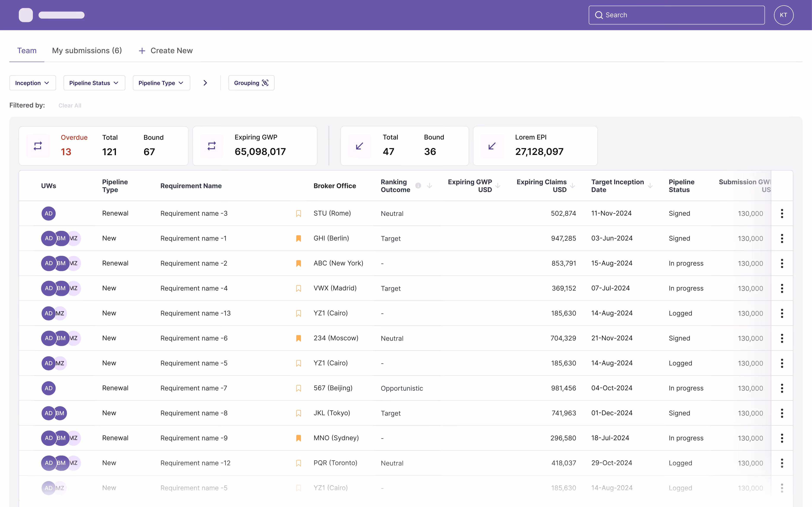Sort by Expiring Claims USD arrow

[x=572, y=185]
